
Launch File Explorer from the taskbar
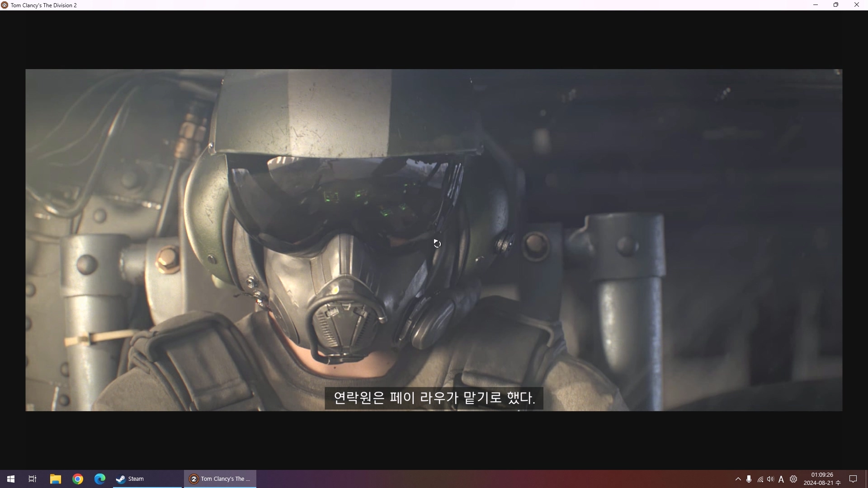pos(55,479)
